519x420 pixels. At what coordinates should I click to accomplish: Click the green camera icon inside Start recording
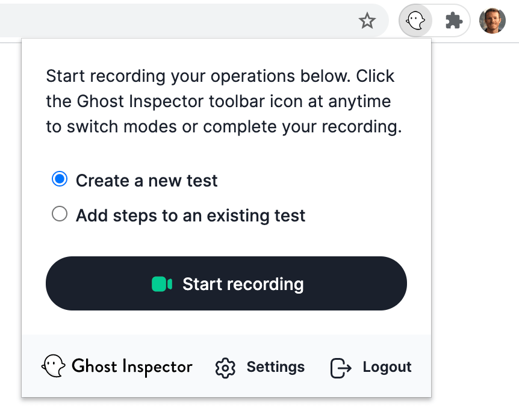[x=161, y=283]
